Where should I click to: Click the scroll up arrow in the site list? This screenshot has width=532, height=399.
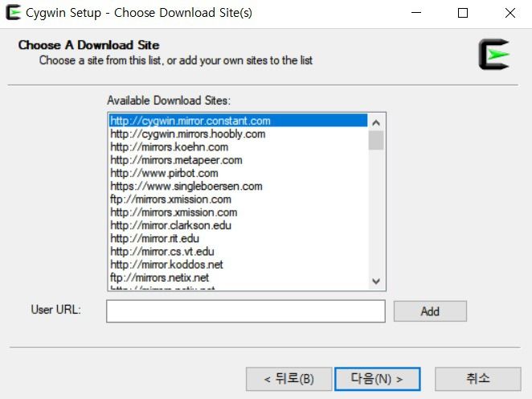click(376, 122)
